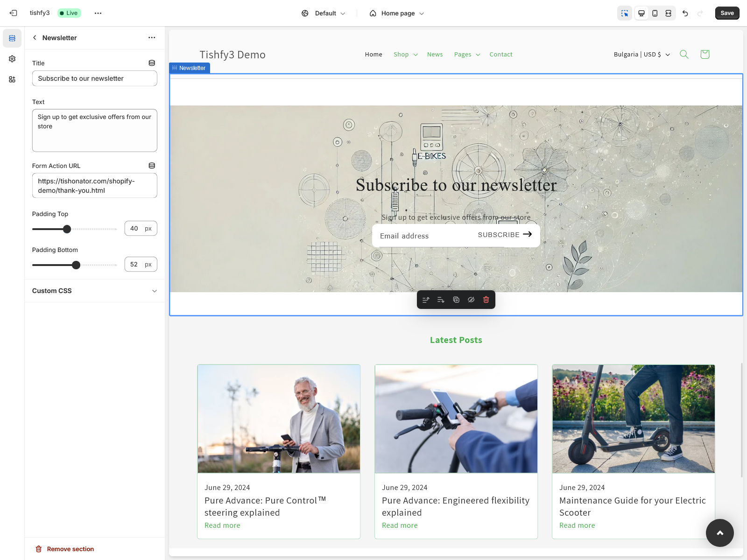The height and width of the screenshot is (560, 747).
Task: Toggle the preview inspector tool
Action: coord(625,13)
